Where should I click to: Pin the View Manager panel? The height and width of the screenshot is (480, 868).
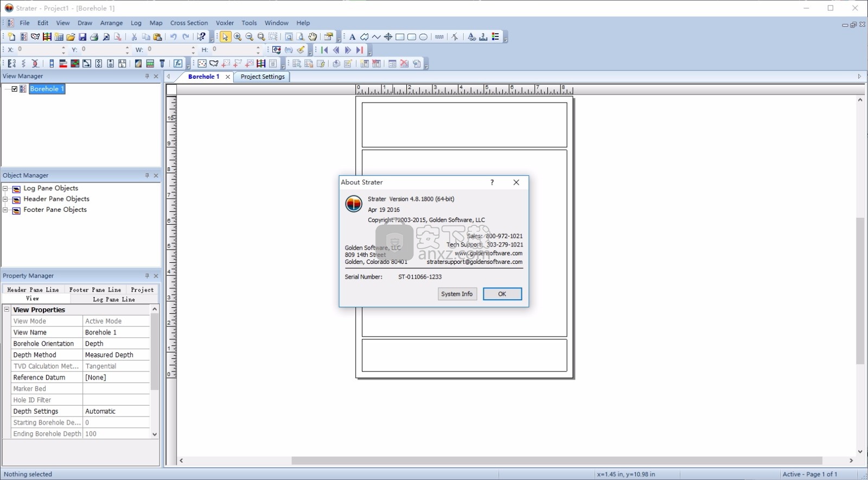pos(147,76)
